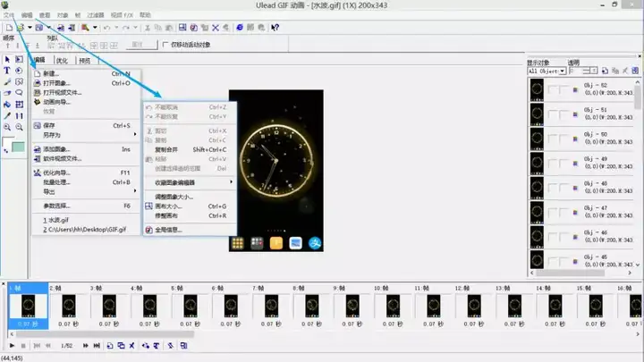Expand the 另存为 submenu
The image size is (644, 362).
[86, 135]
